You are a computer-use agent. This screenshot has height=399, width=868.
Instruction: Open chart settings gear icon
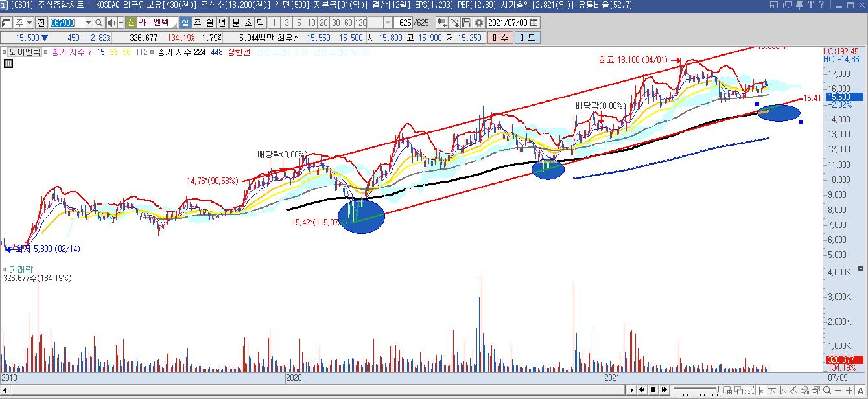tap(479, 23)
